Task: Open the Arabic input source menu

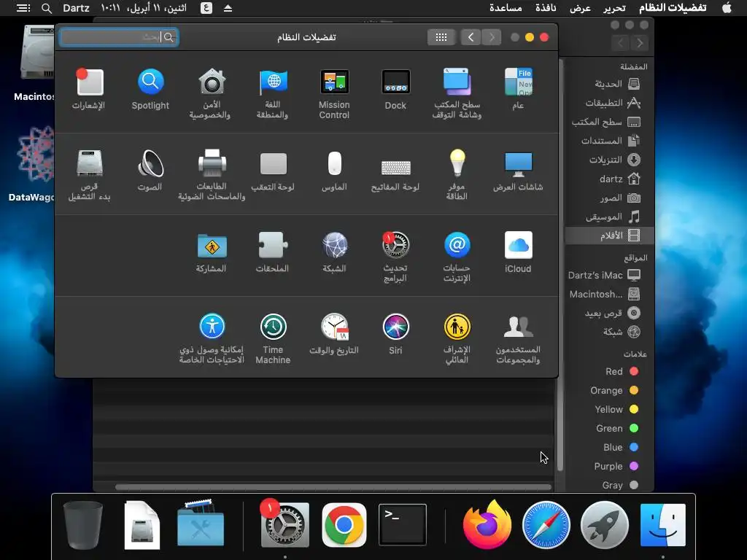Action: pos(206,8)
